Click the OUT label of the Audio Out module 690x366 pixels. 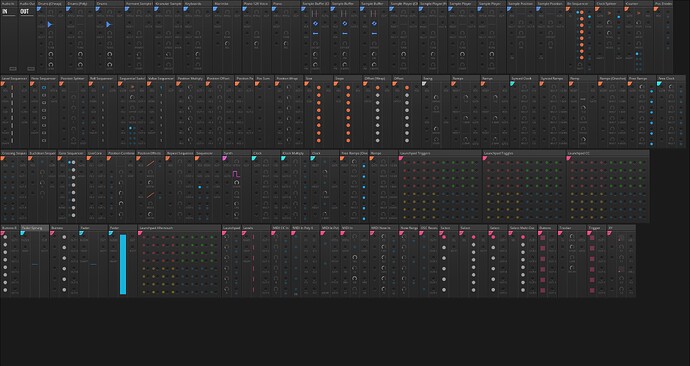24,11
